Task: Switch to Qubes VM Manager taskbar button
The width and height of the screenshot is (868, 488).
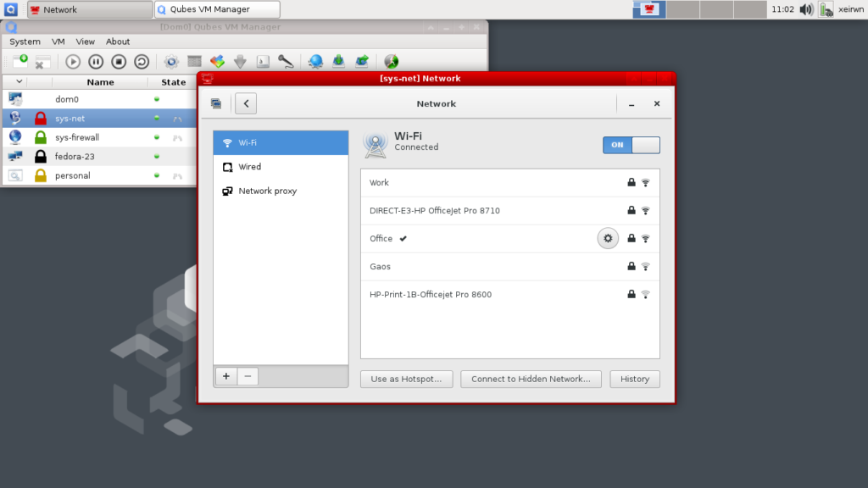Action: [x=217, y=9]
